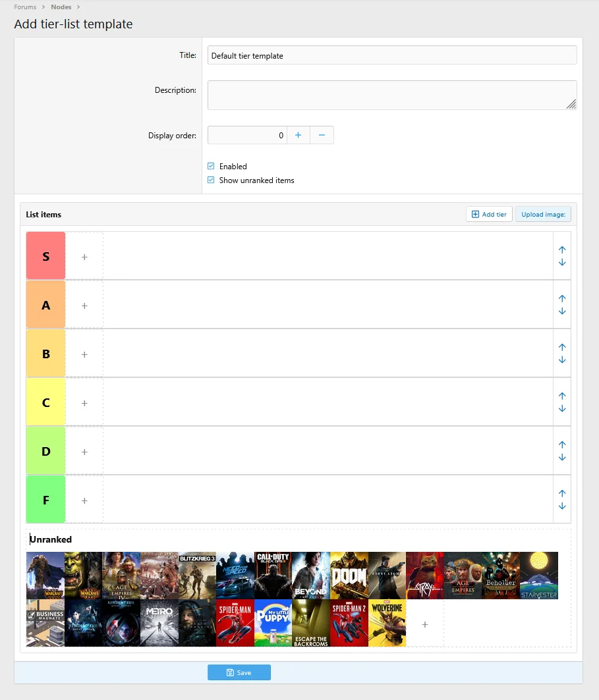Viewport: 599px width, 700px height.
Task: Add an item to the D tier
Action: 84,451
